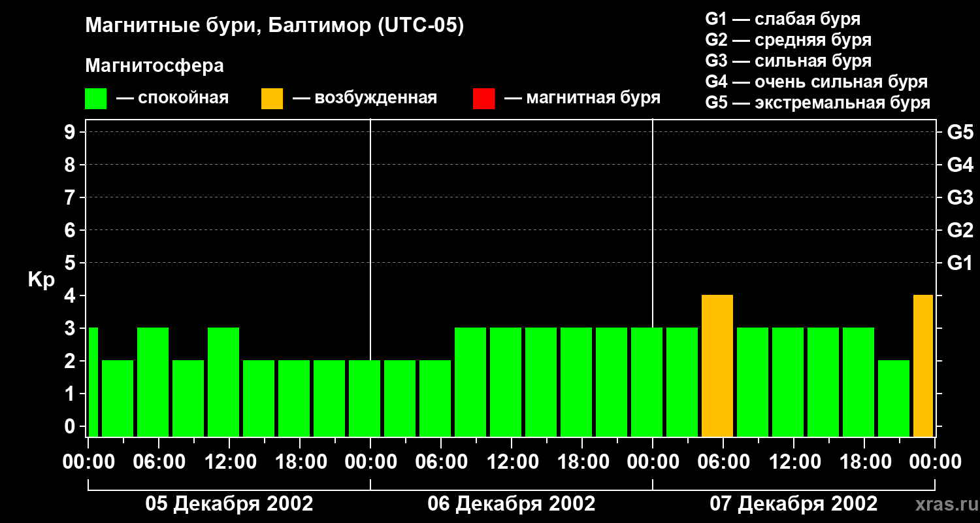
Task: Click the 06:00 label of 06 Декабря
Action: [441, 462]
